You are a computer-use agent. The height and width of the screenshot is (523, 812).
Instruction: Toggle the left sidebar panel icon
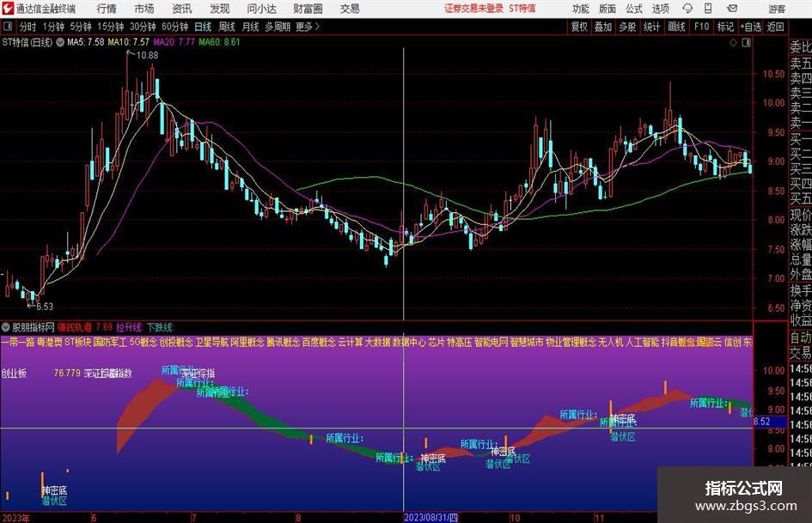tap(8, 27)
